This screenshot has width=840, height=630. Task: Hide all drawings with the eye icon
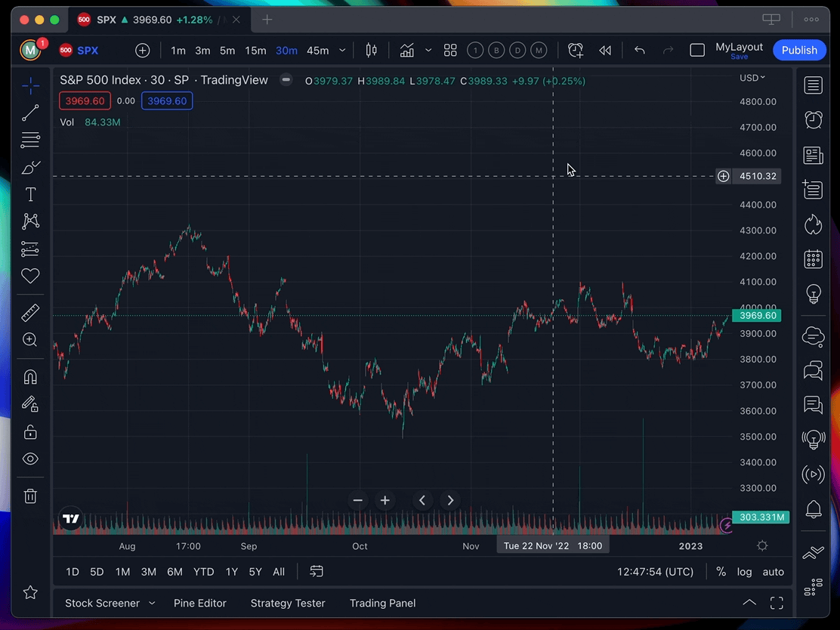tap(30, 459)
